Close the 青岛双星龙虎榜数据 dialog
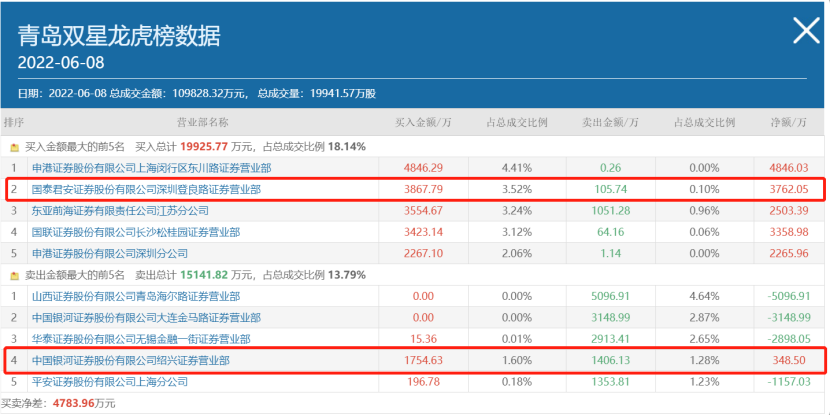This screenshot has width=830, height=415. click(x=806, y=31)
